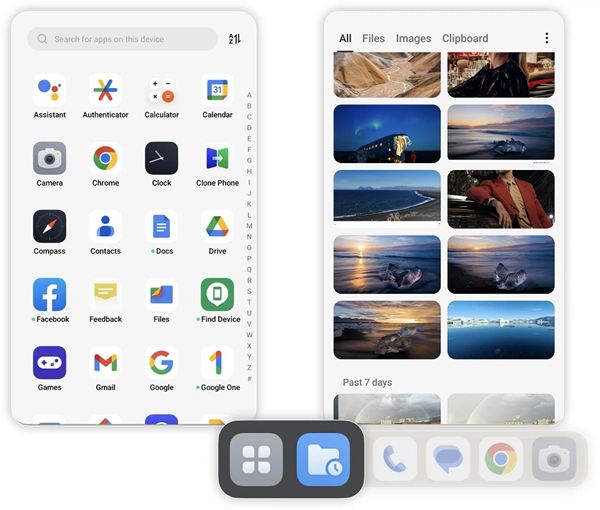Open the Clone Phone app
600x510 pixels.
coord(217,159)
